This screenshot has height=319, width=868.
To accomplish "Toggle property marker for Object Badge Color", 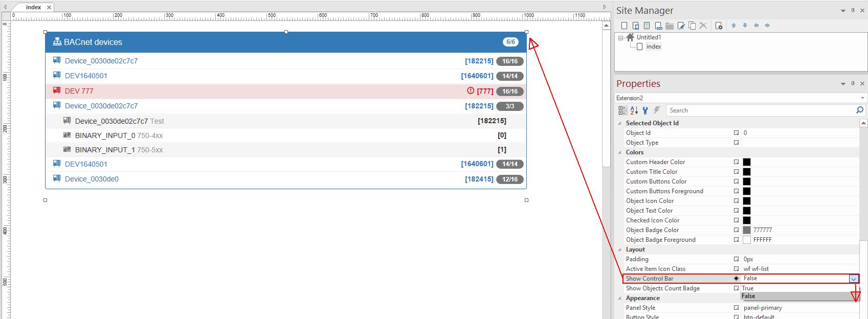I will 737,230.
